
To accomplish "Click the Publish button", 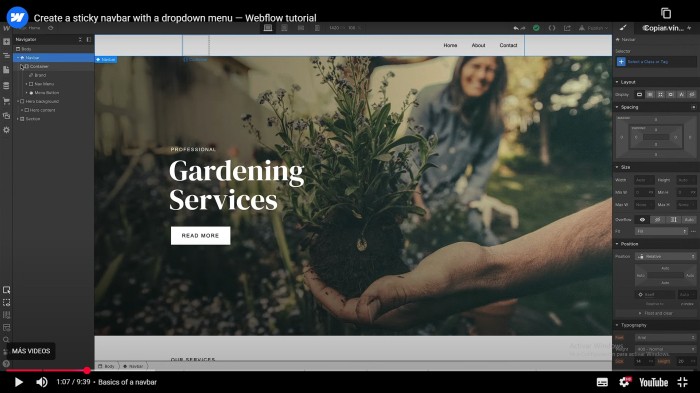I will click(593, 28).
